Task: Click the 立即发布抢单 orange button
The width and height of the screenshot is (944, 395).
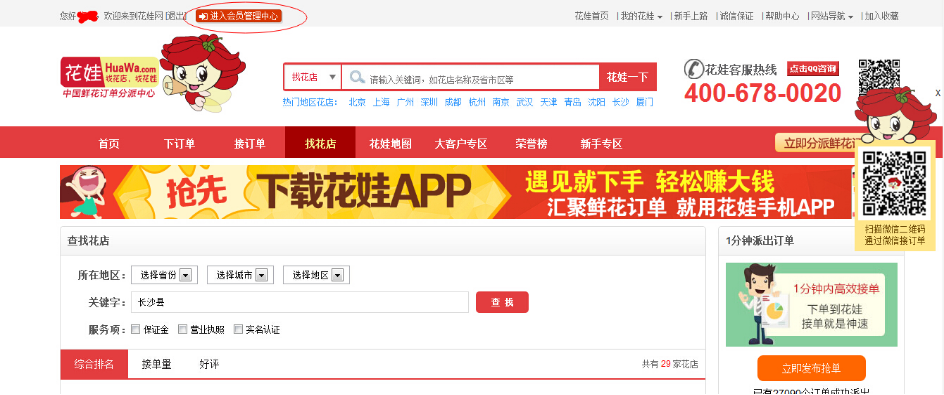Action: (811, 369)
